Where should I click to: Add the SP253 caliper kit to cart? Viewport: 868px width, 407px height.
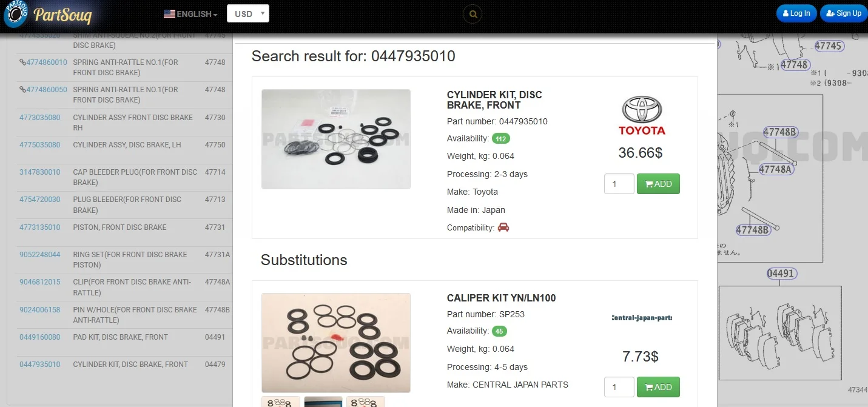658,387
